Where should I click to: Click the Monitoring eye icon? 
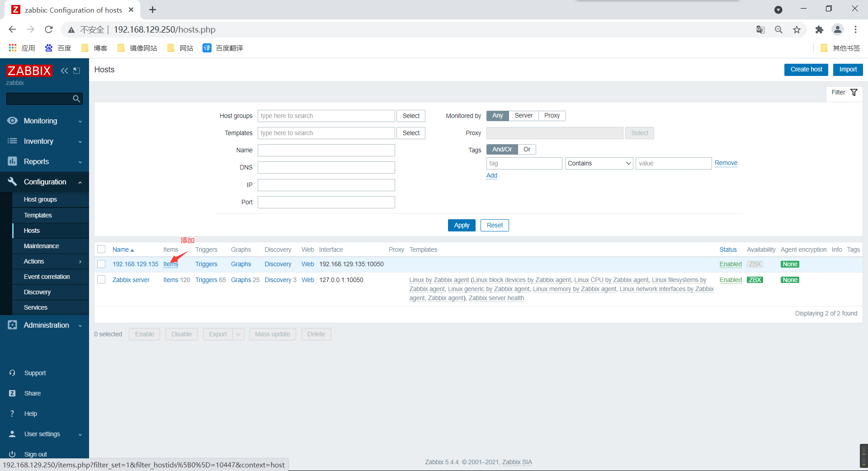coord(13,121)
